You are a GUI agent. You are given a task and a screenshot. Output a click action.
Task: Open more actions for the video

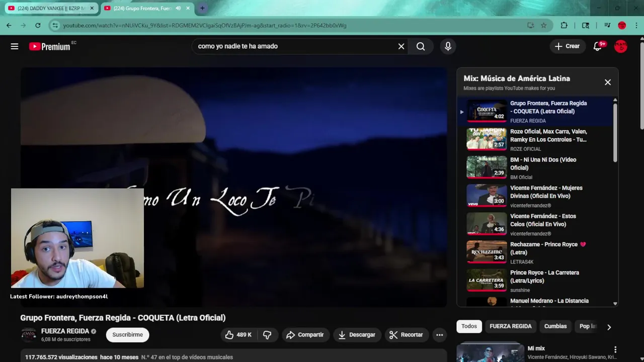click(439, 335)
